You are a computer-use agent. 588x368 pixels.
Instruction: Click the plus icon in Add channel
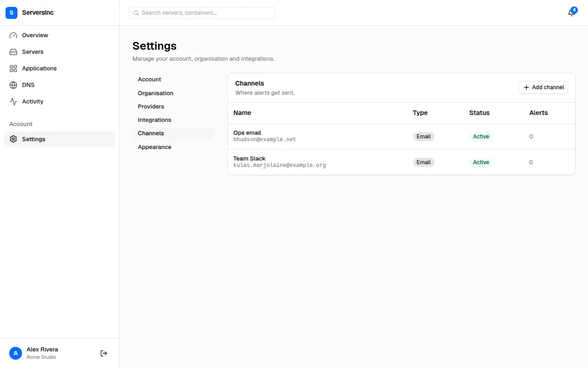(x=526, y=87)
